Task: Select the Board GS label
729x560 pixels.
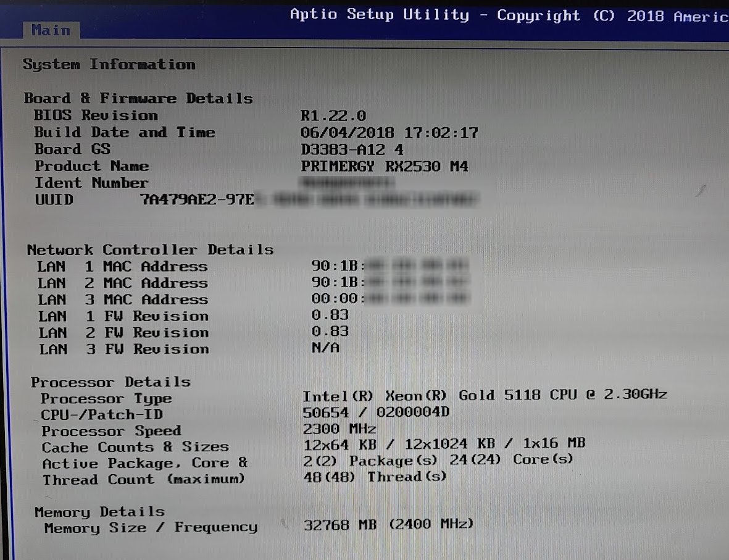Action: tap(72, 149)
